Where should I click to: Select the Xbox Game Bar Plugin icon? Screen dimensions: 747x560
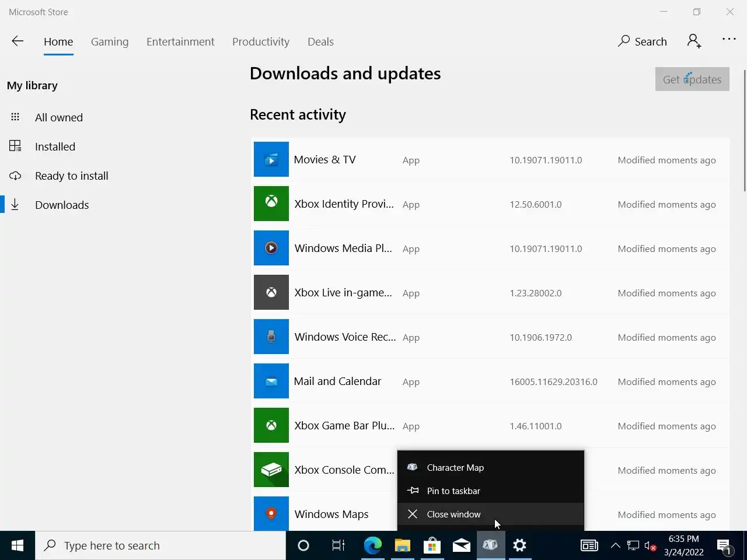click(271, 425)
